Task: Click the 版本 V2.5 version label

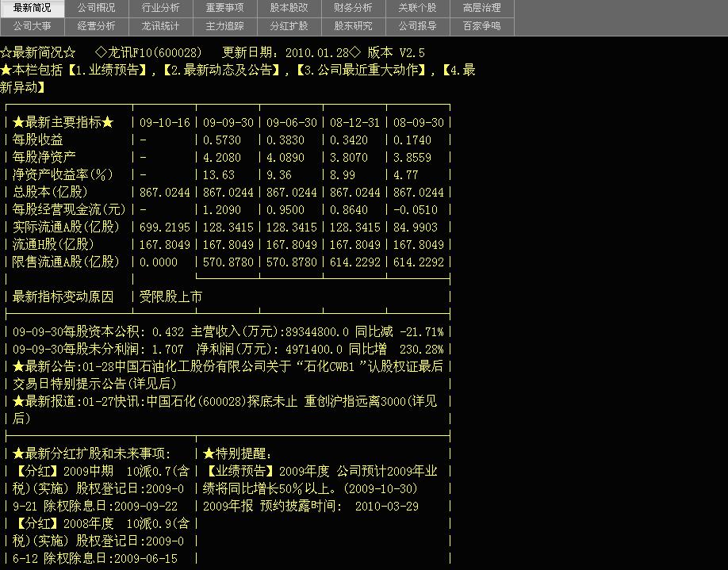Action: click(x=396, y=53)
